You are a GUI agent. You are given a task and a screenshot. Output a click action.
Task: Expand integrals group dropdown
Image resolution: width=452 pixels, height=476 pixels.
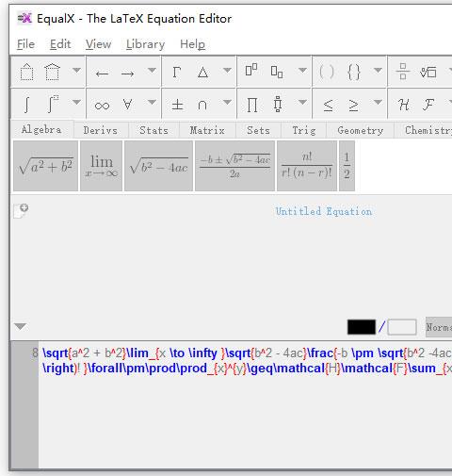click(76, 102)
